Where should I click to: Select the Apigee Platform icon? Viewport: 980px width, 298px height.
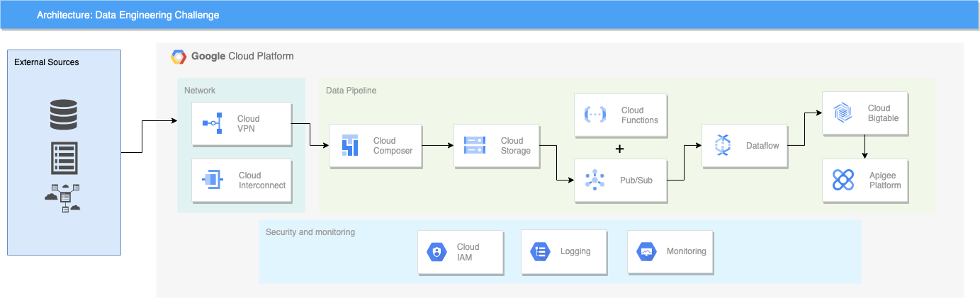click(x=843, y=180)
